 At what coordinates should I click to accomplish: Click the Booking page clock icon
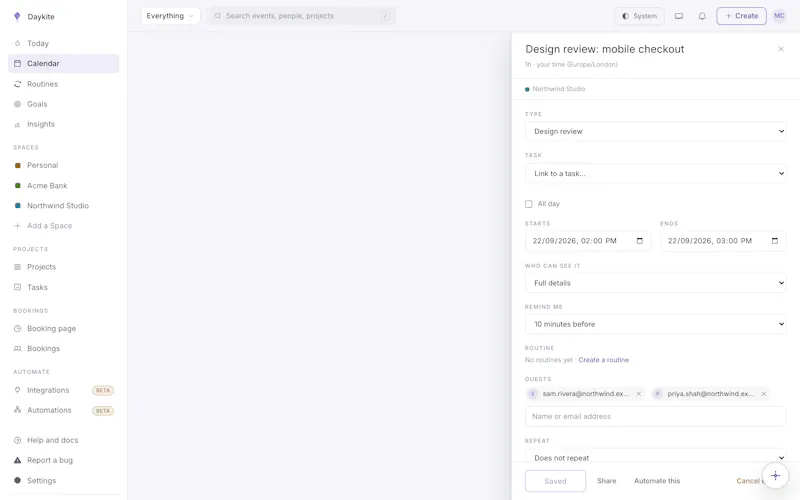[x=17, y=329]
